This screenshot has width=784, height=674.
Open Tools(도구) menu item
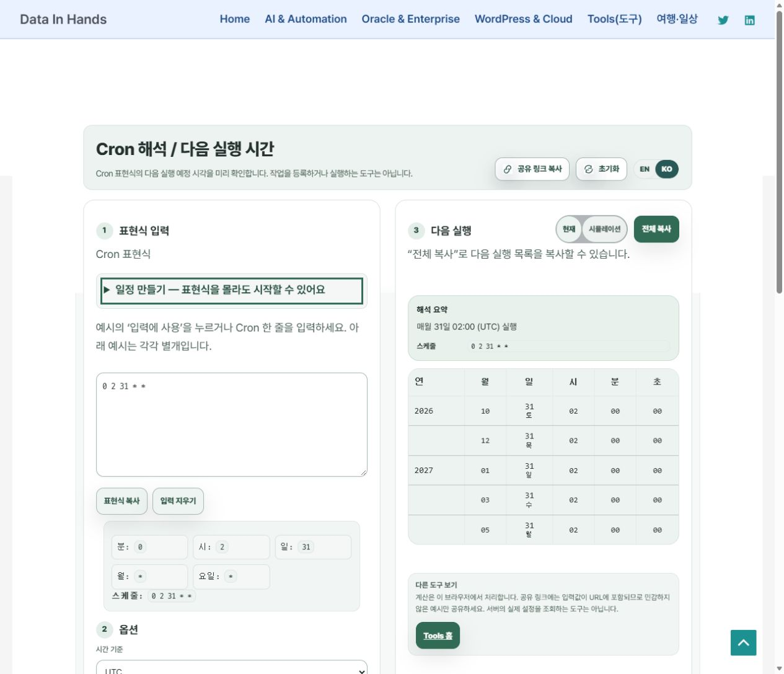point(615,19)
